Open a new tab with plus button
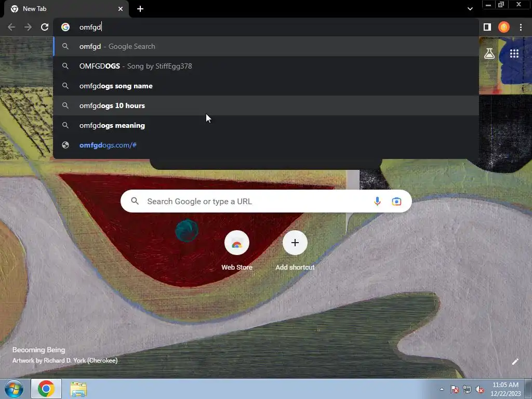The height and width of the screenshot is (399, 532). 140,9
